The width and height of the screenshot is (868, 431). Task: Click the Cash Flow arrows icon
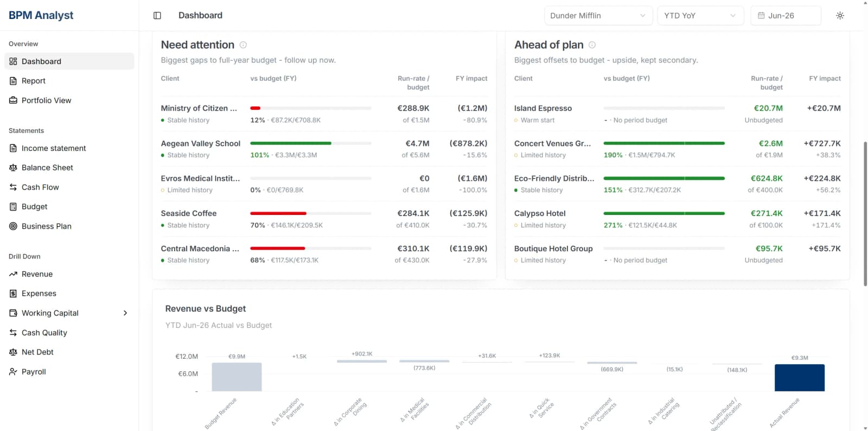[13, 187]
